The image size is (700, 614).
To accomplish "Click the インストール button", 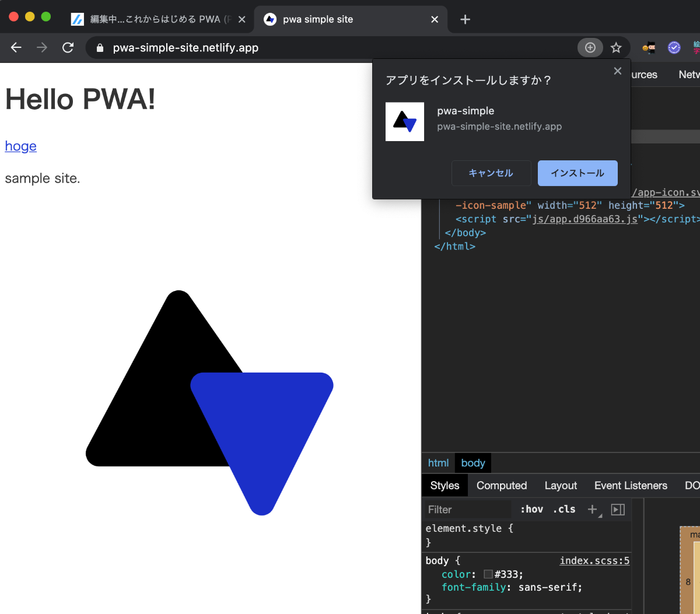I will click(577, 173).
